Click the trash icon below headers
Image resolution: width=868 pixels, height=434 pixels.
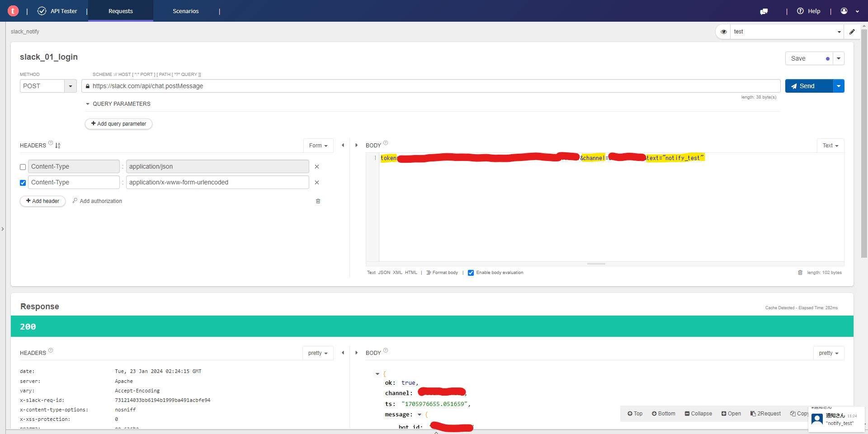coord(318,201)
